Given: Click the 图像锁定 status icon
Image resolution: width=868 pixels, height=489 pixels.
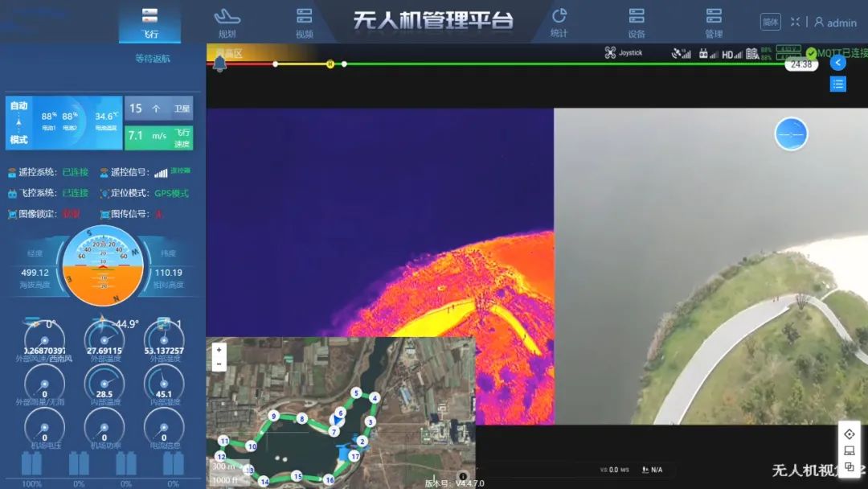Looking at the screenshot, I should (11, 214).
